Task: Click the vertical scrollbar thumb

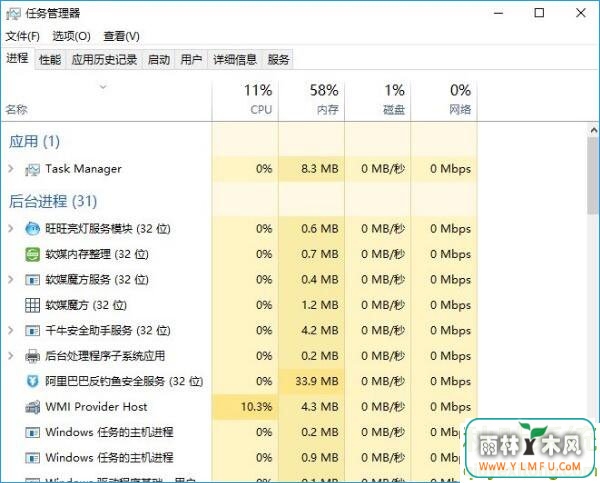Action: [x=593, y=176]
